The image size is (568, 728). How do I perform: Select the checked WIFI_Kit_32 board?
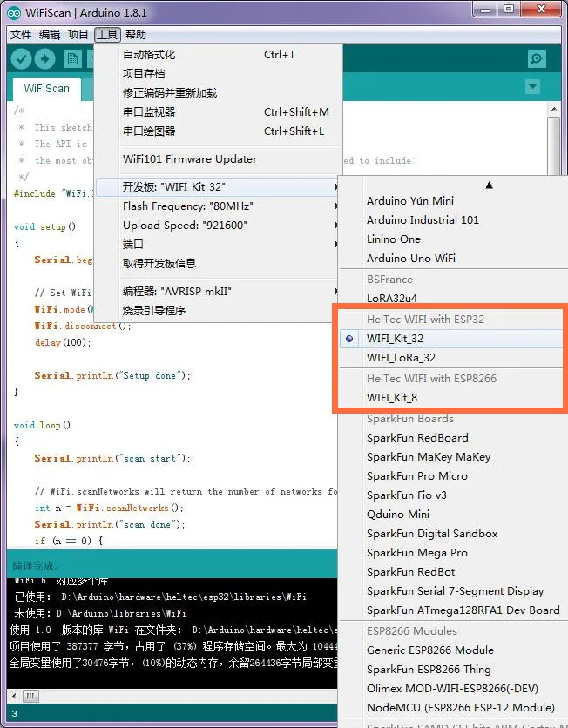(x=453, y=339)
